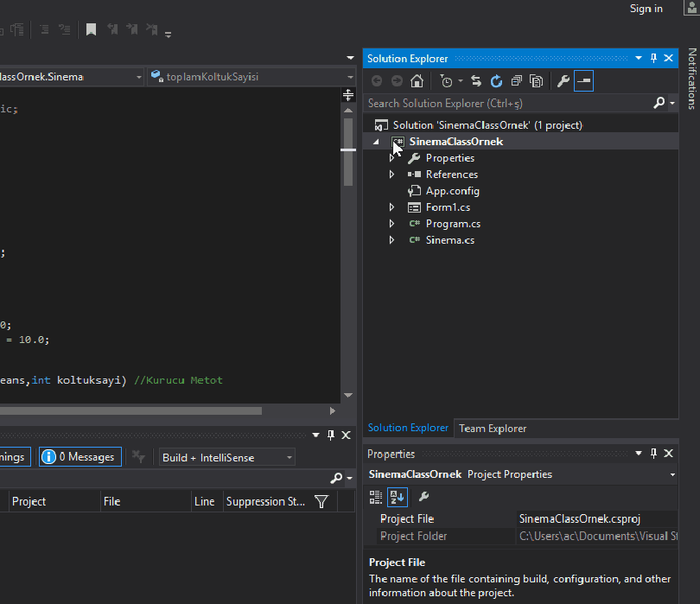Open project Properties wrench in Solution Explorer toolbar

click(x=563, y=81)
